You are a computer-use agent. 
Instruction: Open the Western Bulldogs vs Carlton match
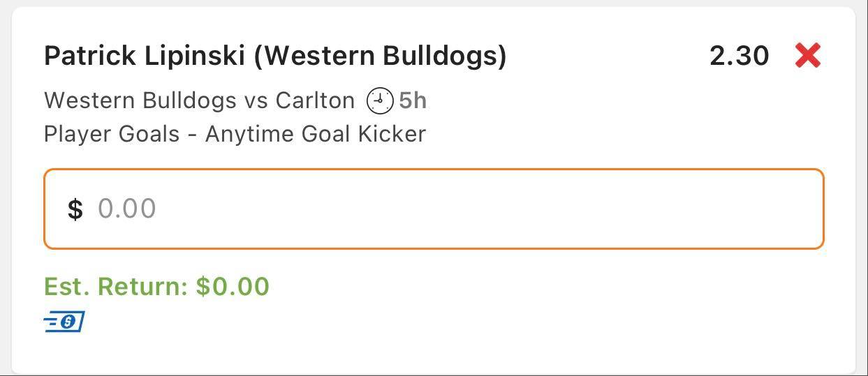point(199,101)
